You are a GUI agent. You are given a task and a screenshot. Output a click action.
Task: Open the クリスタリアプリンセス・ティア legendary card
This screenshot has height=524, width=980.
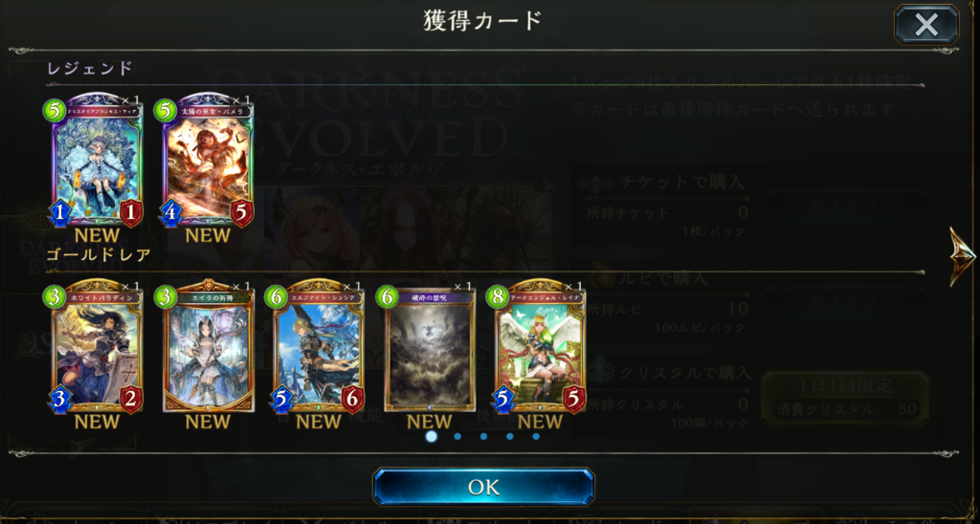click(97, 160)
